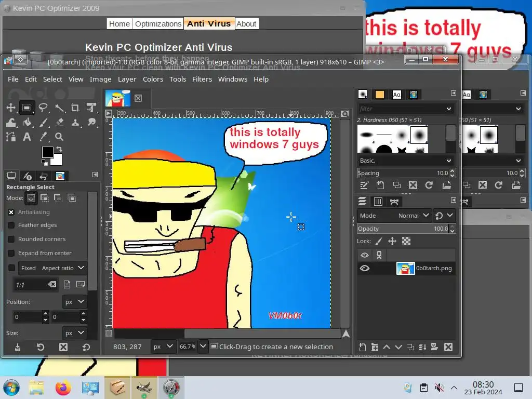Select the Rectangle Select tool
The height and width of the screenshot is (399, 532).
(26, 108)
